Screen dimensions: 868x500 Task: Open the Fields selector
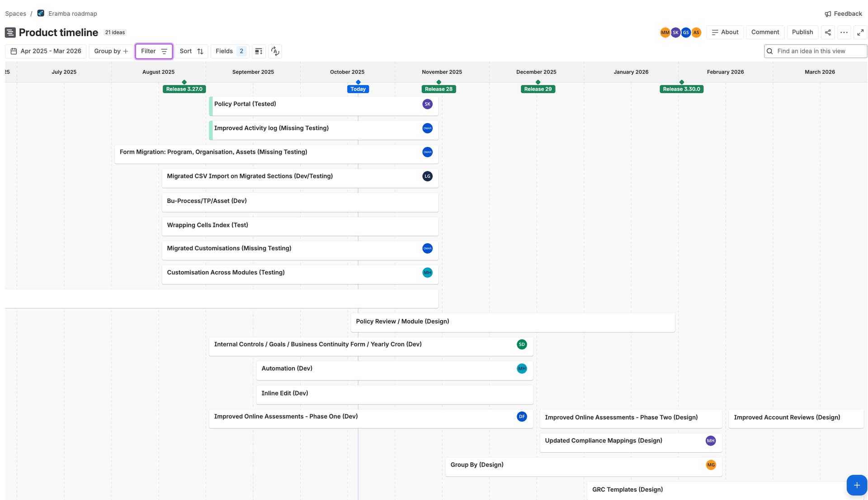point(230,51)
